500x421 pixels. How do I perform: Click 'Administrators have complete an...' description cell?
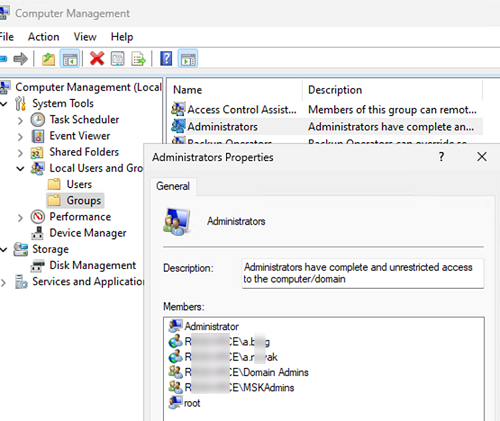391,127
